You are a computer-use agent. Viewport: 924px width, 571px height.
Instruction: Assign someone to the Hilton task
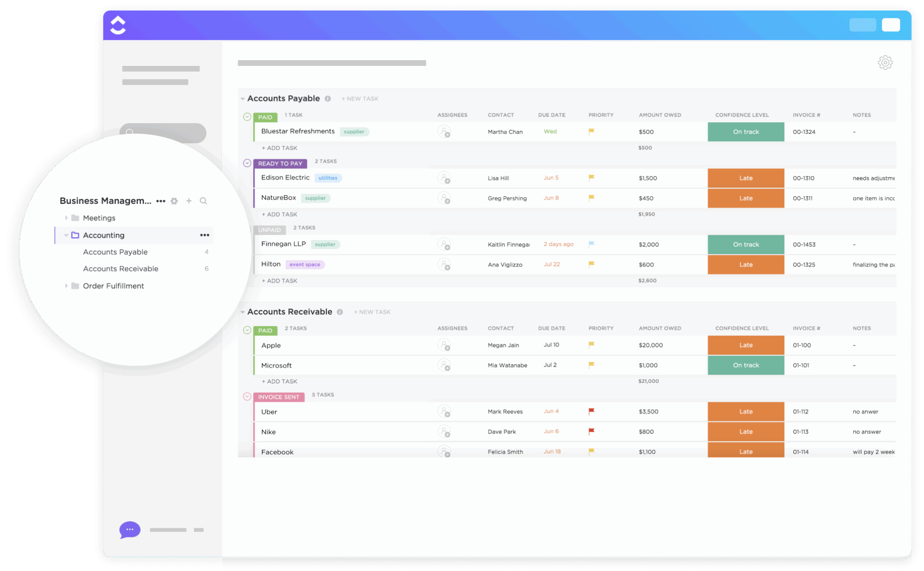(445, 264)
